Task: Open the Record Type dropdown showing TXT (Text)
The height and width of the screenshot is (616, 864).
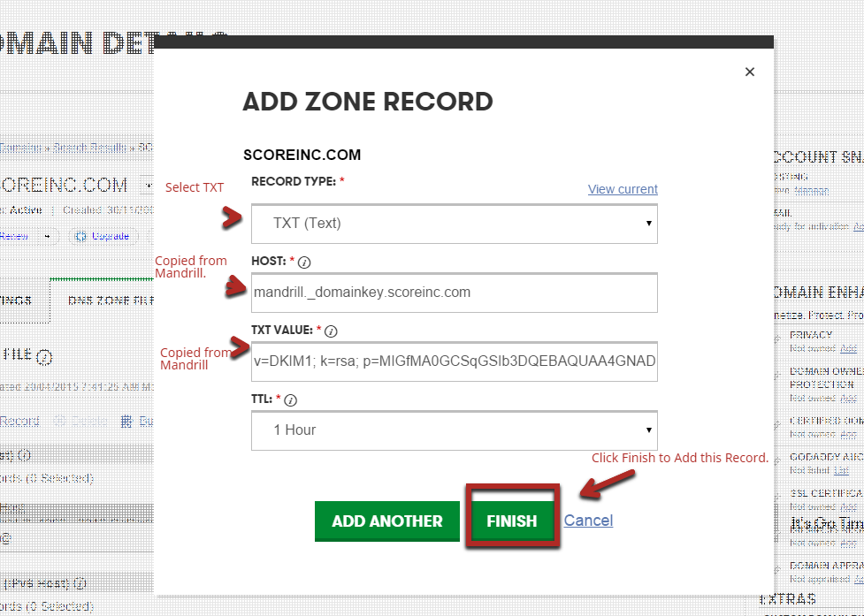Action: pyautogui.click(x=454, y=224)
